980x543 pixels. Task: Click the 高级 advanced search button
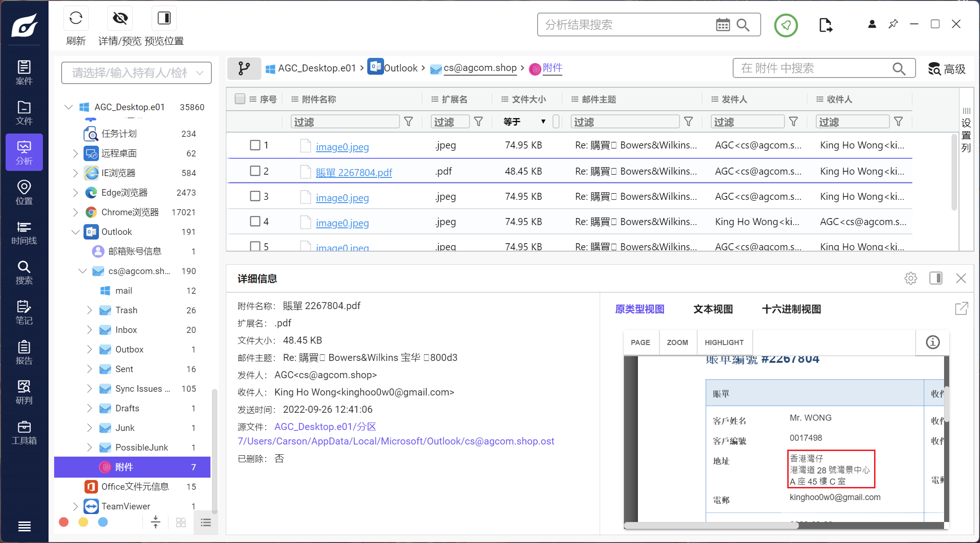[x=947, y=69]
